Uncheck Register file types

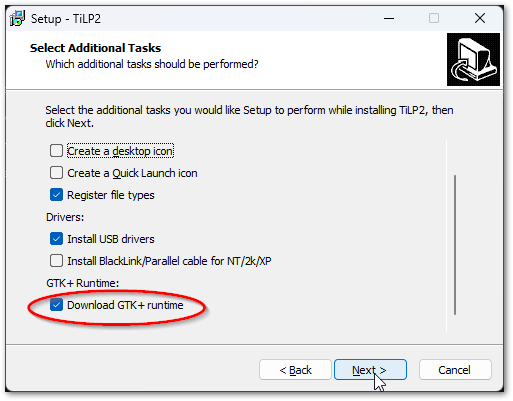coord(56,195)
